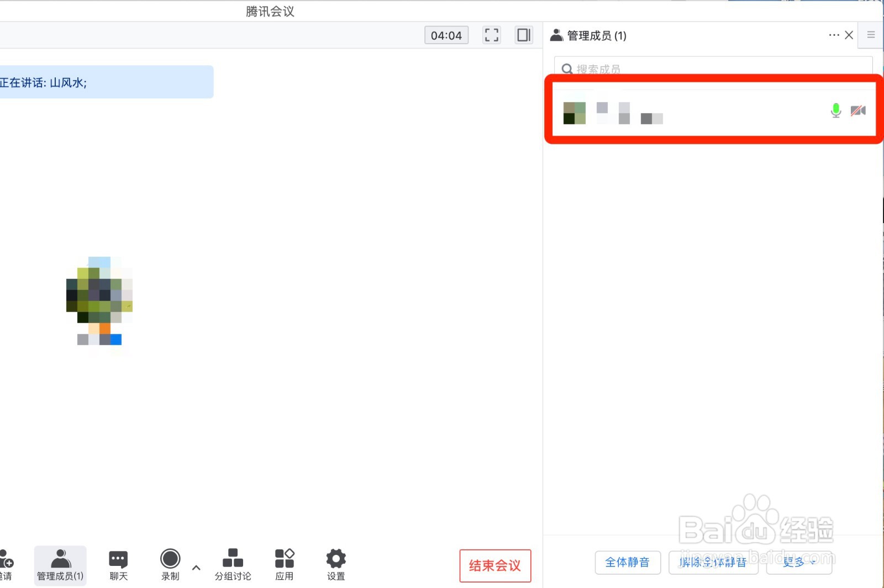Mute the member's green microphone
The height and width of the screenshot is (588, 884).
[x=836, y=110]
